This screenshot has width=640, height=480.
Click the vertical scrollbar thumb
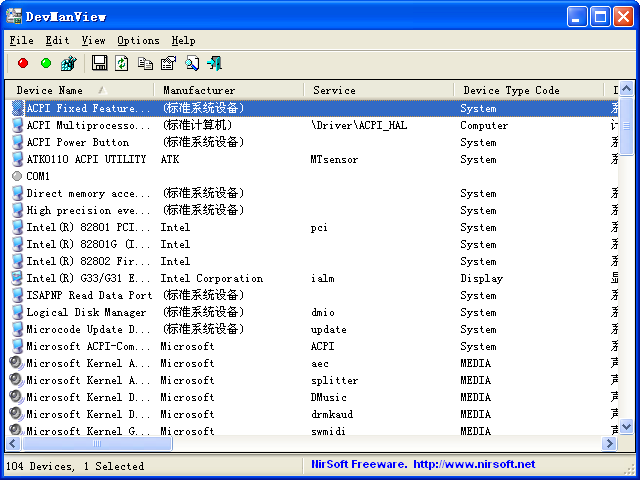coord(626,126)
